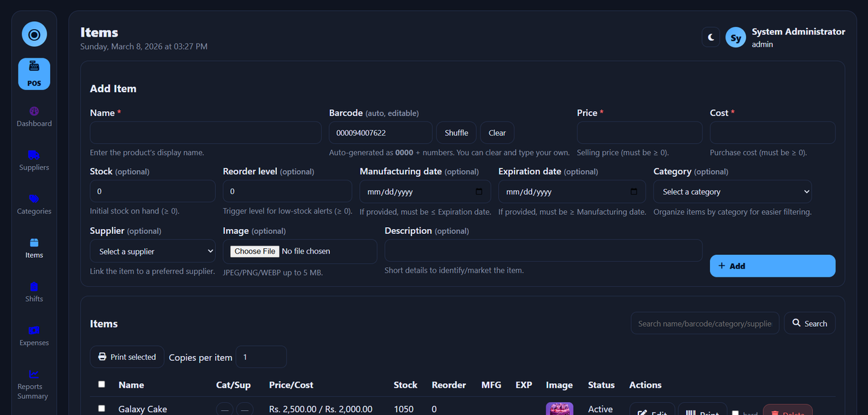Image resolution: width=868 pixels, height=415 pixels.
Task: Focus the Barcode input field
Action: tap(381, 133)
